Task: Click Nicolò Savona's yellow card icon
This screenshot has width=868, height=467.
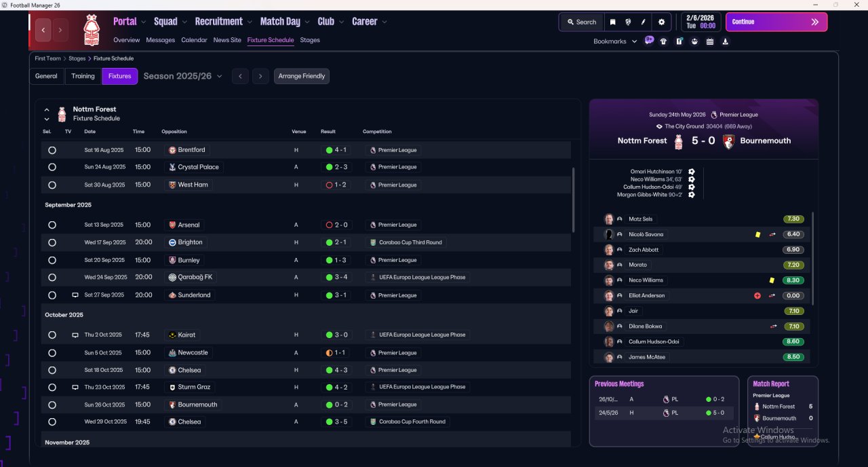Action: 757,234
